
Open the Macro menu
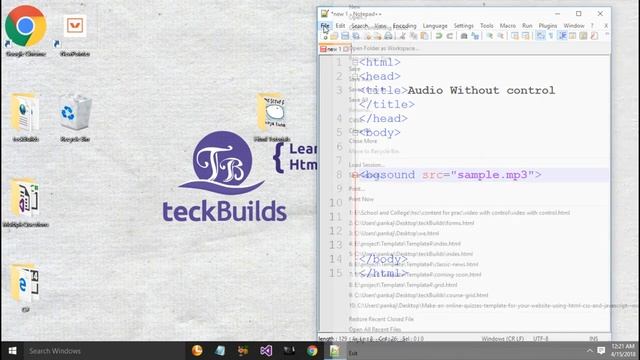pos(508,26)
